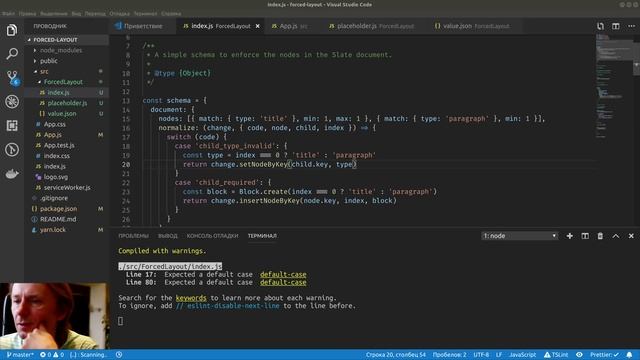Image resolution: width=640 pixels, height=360 pixels.
Task: Click the TSLint warning status item
Action: pos(556,355)
